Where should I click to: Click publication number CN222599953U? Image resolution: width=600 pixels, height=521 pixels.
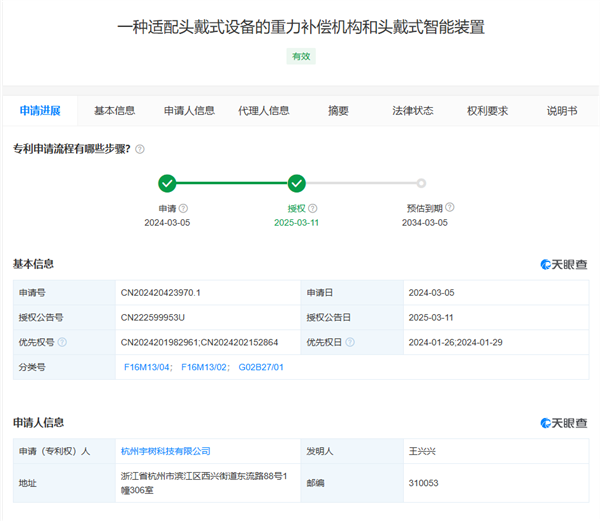[153, 317]
